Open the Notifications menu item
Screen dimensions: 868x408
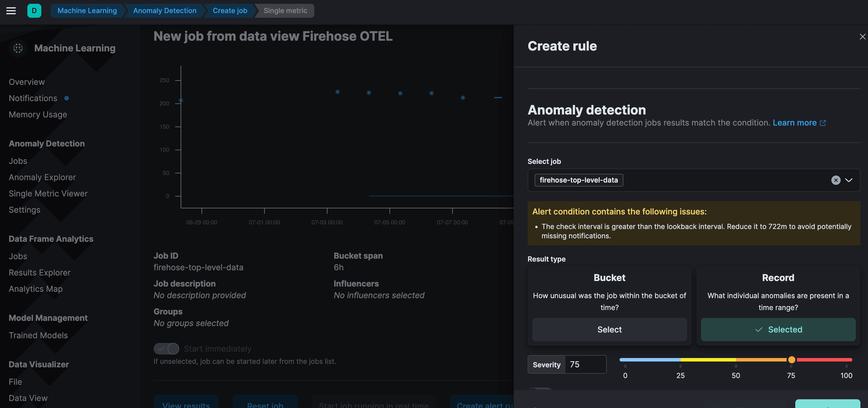(33, 99)
